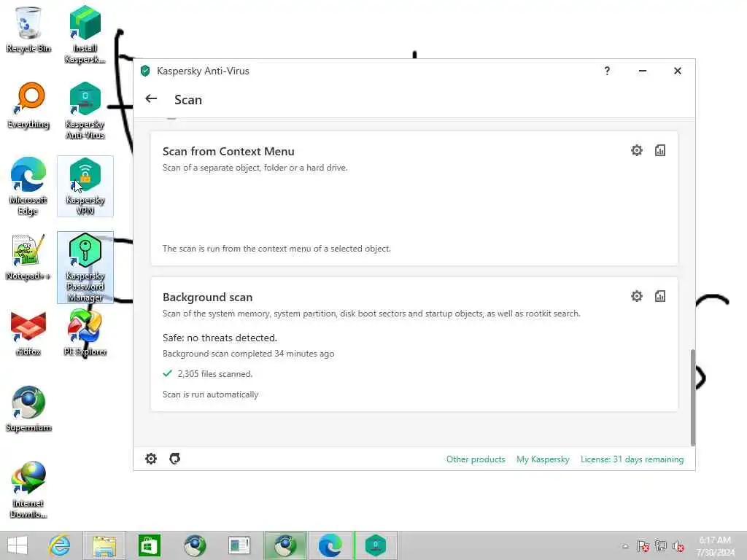Switch to Kaspersky in taskbar
This screenshot has width=747, height=560.
[376, 545]
